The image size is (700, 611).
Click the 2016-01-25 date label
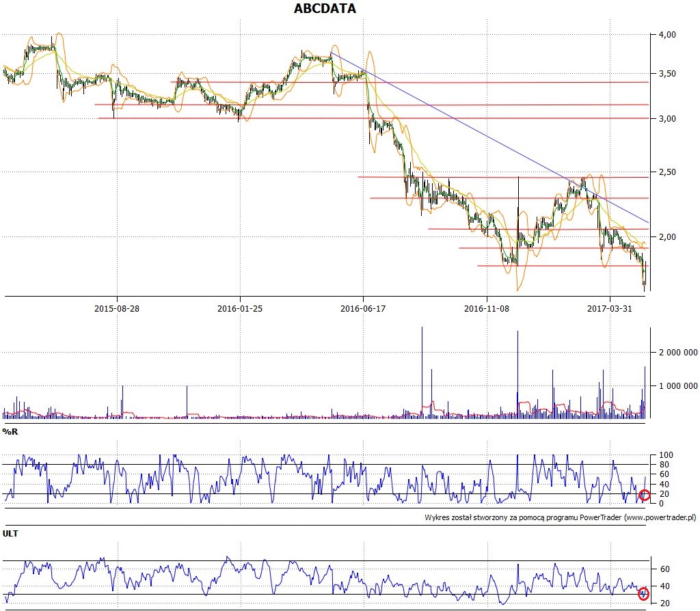pos(240,308)
